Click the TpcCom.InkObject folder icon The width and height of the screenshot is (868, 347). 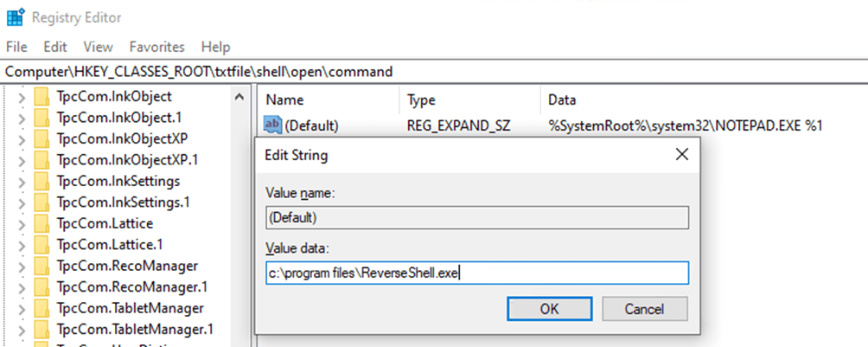click(x=42, y=97)
